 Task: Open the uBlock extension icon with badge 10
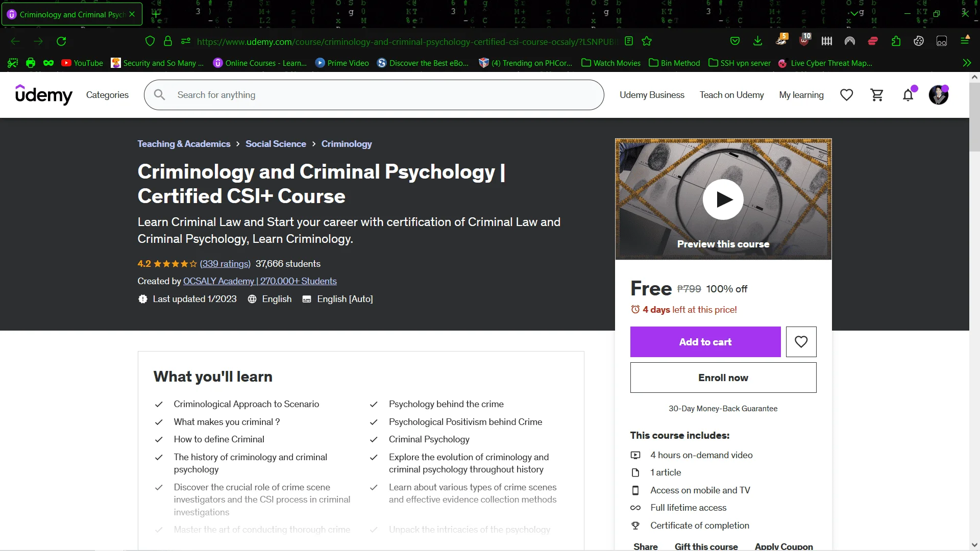[x=804, y=40]
